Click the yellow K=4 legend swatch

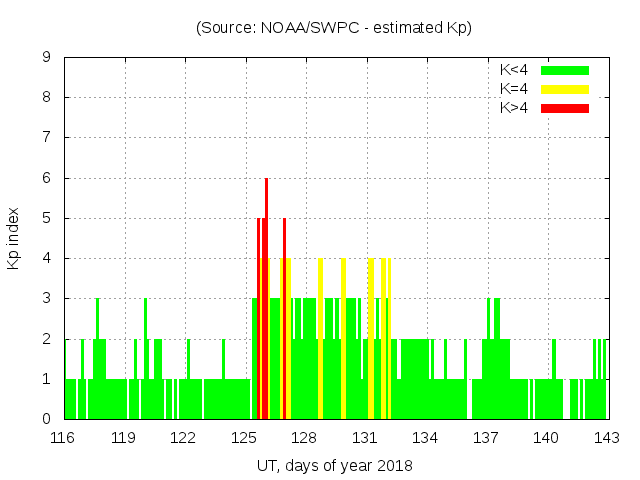[x=565, y=89]
